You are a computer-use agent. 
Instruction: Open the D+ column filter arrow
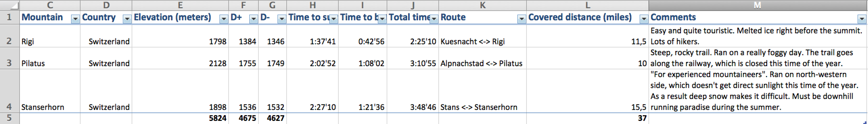pyautogui.click(x=253, y=19)
